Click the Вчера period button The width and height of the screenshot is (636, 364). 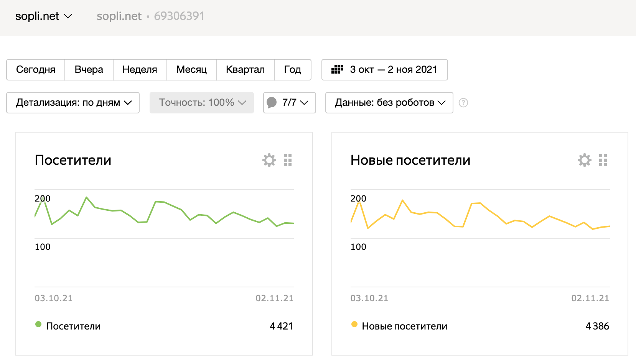pos(89,70)
